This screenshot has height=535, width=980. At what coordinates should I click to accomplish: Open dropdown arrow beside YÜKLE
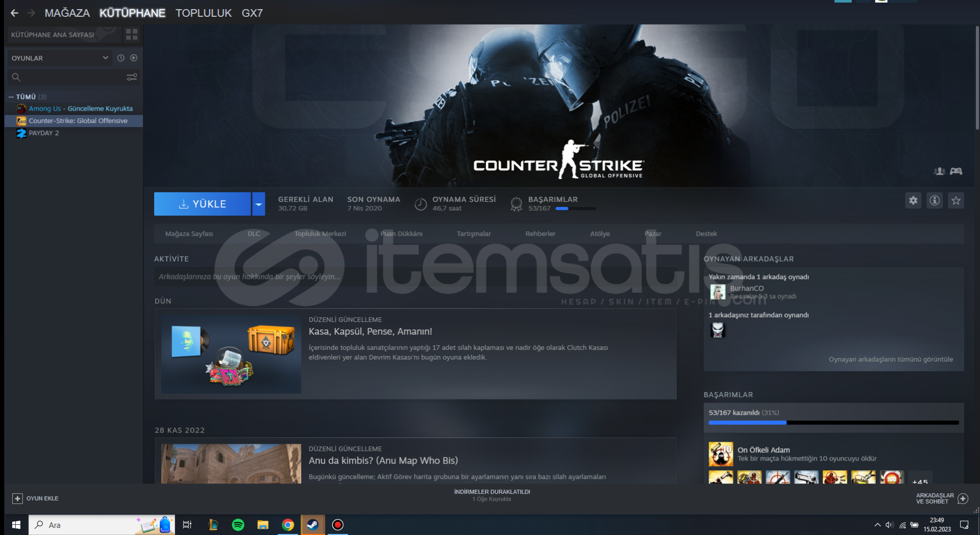[259, 204]
